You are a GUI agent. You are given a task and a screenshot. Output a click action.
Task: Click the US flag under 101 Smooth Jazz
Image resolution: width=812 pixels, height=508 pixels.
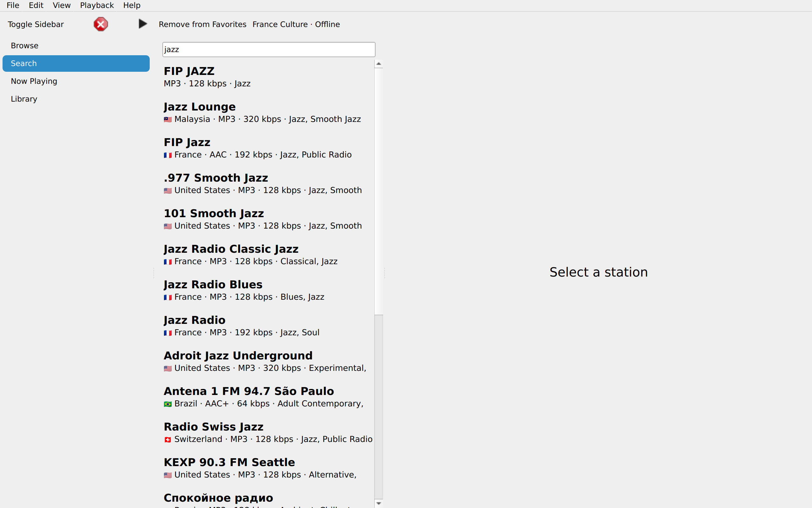pos(168,226)
